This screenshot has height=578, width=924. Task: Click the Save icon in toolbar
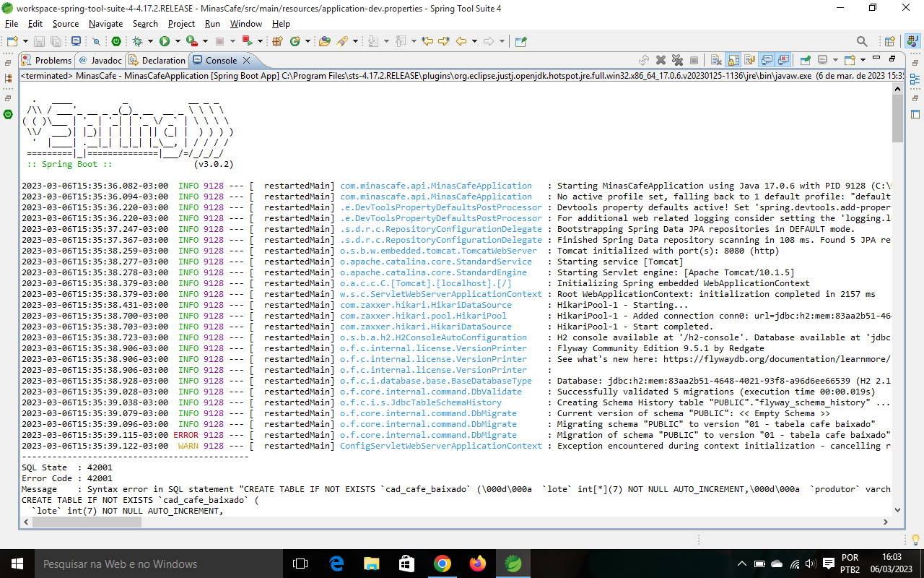coord(38,41)
